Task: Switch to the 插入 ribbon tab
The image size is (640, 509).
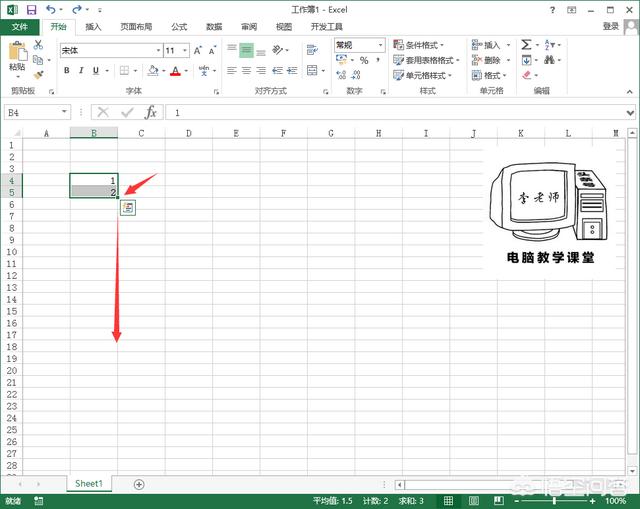Action: (93, 27)
